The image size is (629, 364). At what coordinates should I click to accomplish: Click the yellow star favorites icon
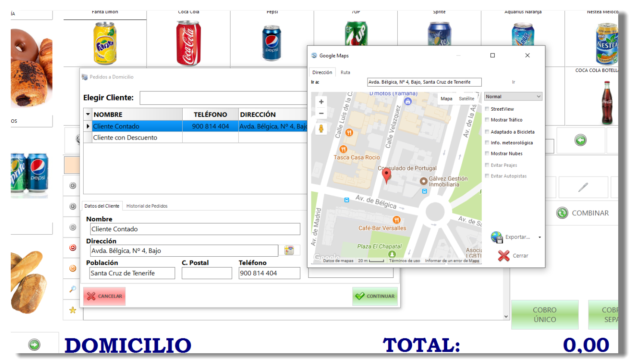73,310
